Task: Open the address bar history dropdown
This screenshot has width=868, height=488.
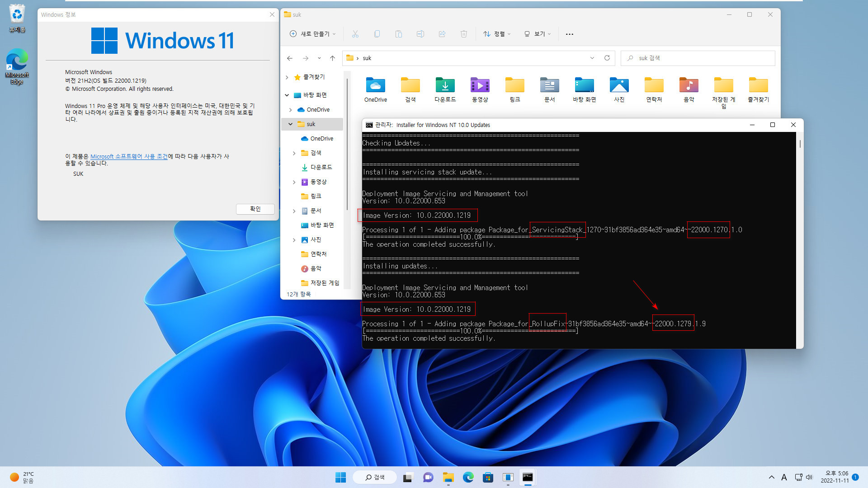Action: tap(592, 58)
